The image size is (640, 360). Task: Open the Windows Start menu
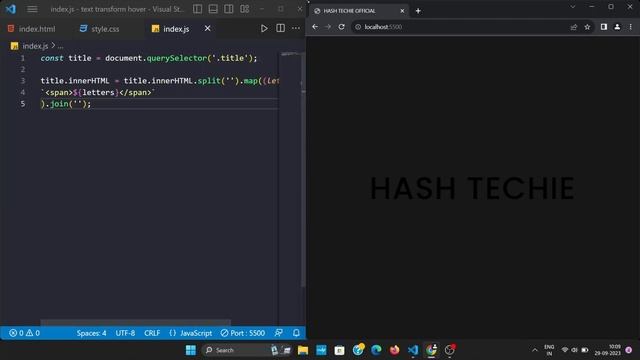point(191,350)
